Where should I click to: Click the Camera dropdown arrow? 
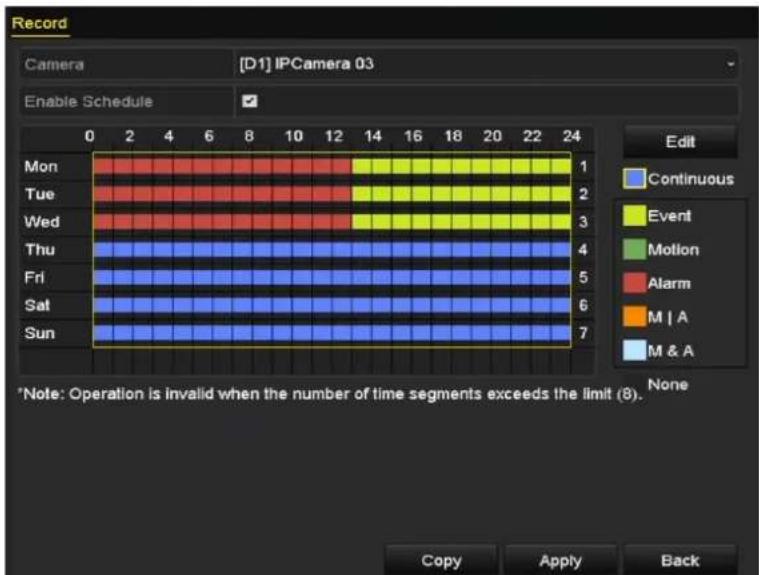point(730,64)
